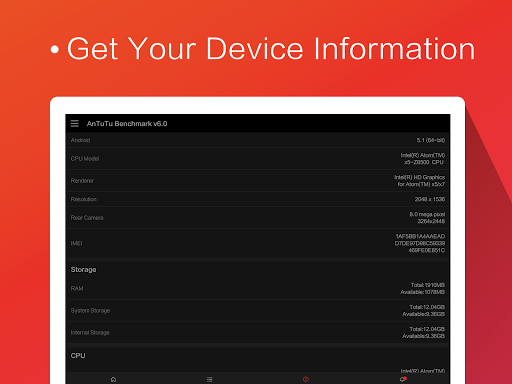Open the hamburger menu in AnTuTu header

(75, 124)
